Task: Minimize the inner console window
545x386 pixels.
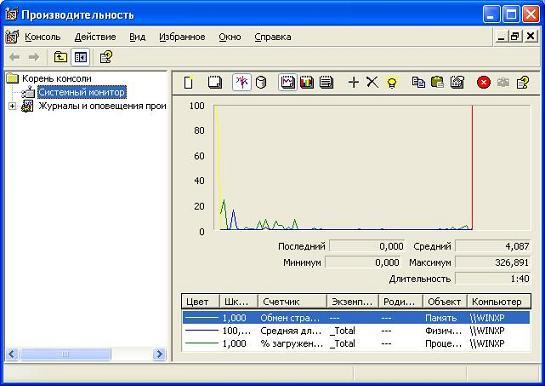Action: tap(501, 36)
